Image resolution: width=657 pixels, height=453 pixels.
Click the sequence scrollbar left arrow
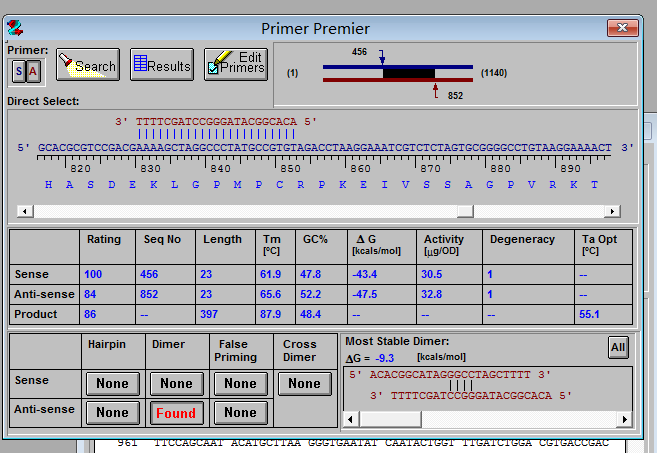[x=25, y=211]
